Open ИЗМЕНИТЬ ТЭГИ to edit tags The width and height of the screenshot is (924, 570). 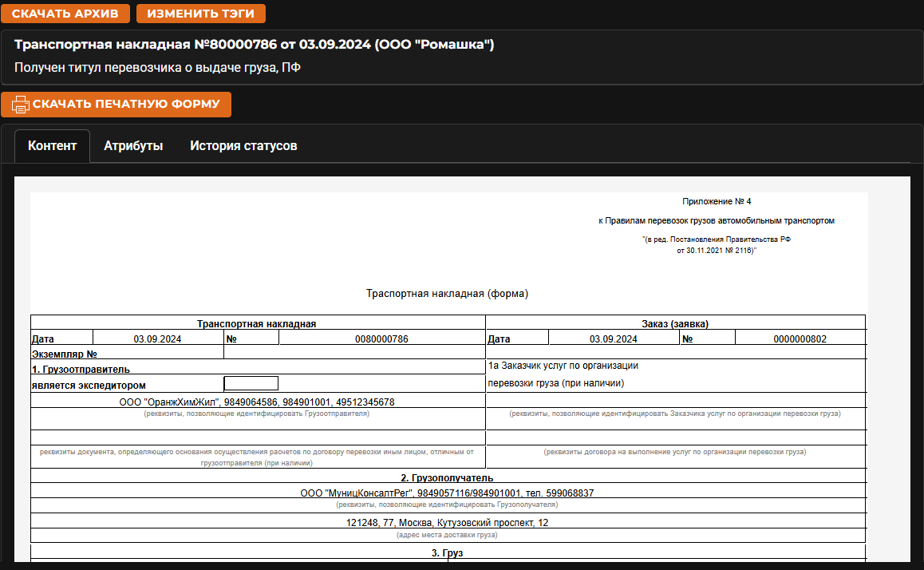[x=201, y=14]
